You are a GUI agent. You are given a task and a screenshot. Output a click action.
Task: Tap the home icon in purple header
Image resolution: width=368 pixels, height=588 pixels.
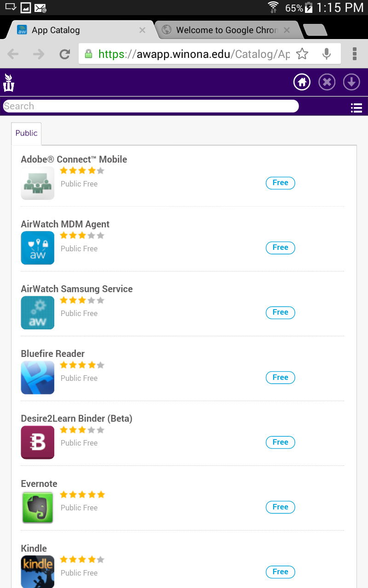coord(302,82)
